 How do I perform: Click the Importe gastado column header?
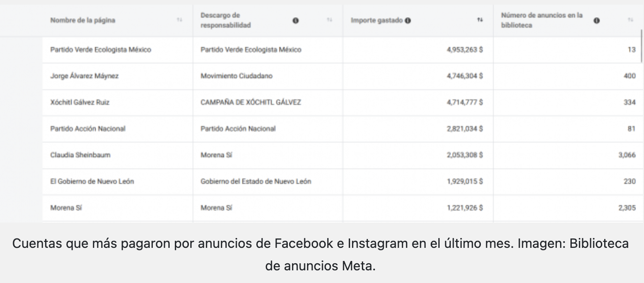tap(377, 21)
